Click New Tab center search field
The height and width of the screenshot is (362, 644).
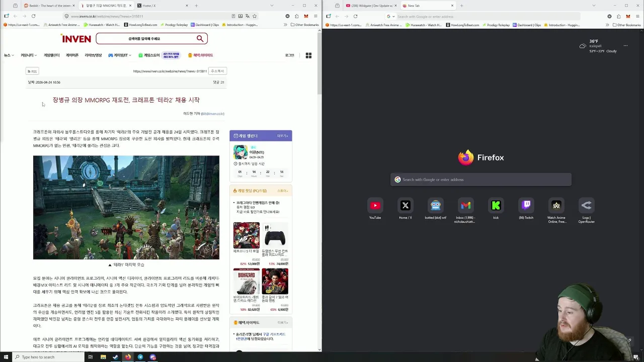pos(481,179)
